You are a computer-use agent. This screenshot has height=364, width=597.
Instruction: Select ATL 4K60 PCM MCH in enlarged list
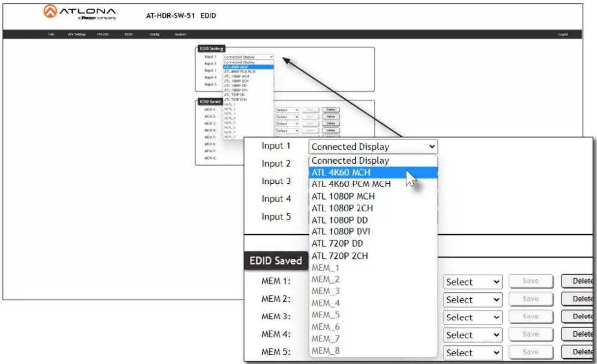[x=373, y=184]
